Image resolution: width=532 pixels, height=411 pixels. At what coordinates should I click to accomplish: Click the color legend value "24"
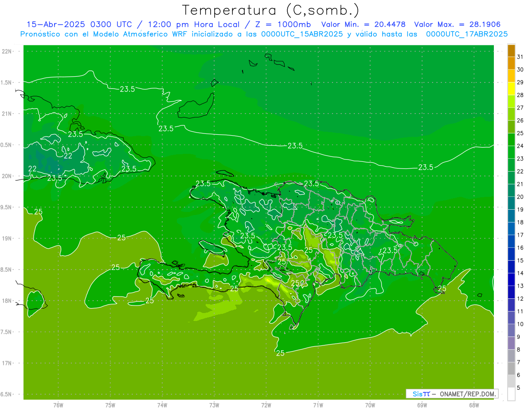point(520,146)
